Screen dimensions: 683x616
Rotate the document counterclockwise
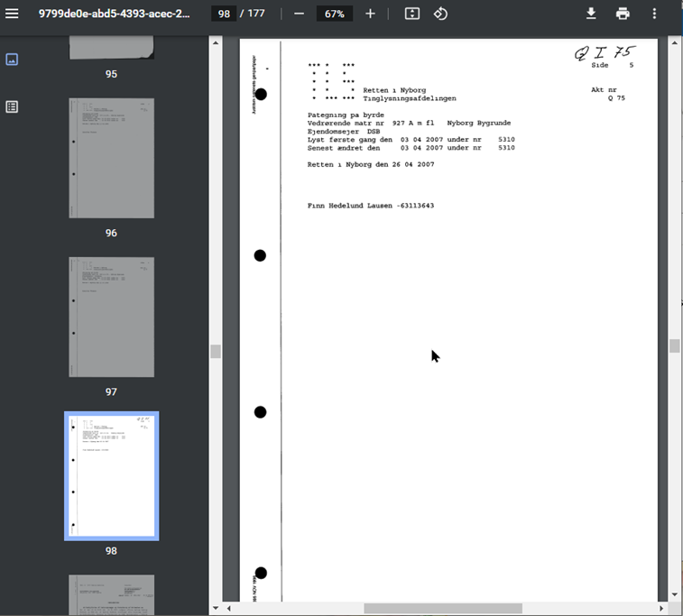pyautogui.click(x=440, y=14)
